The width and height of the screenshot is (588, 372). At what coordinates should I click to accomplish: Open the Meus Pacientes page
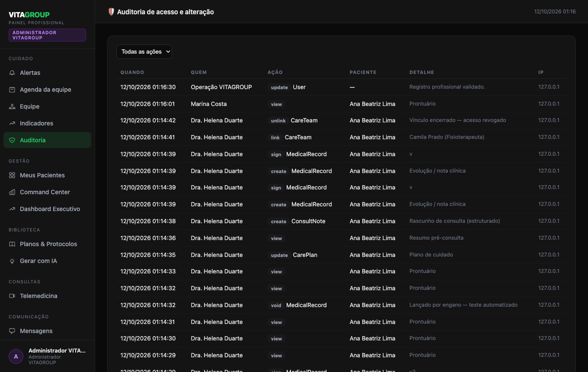point(47,175)
